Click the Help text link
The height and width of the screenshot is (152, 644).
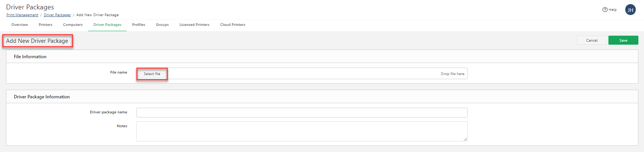[x=613, y=10]
